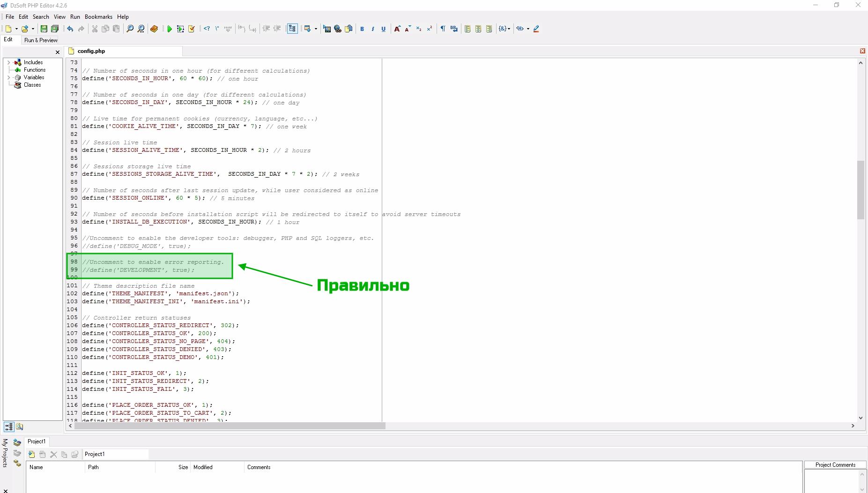The height and width of the screenshot is (493, 868).
Task: Run the selected code block
Action: coord(180,29)
